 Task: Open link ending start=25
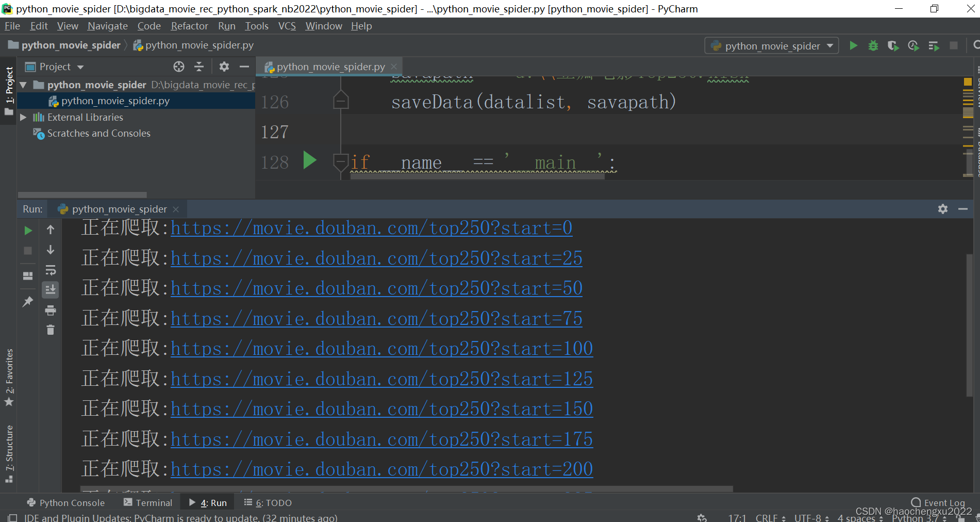[376, 258]
